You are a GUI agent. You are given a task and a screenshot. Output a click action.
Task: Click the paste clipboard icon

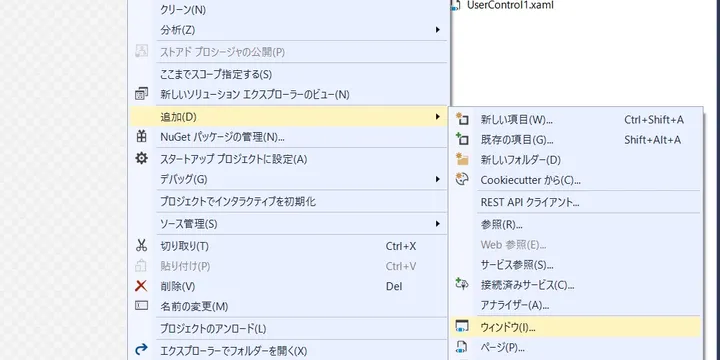coord(141,265)
